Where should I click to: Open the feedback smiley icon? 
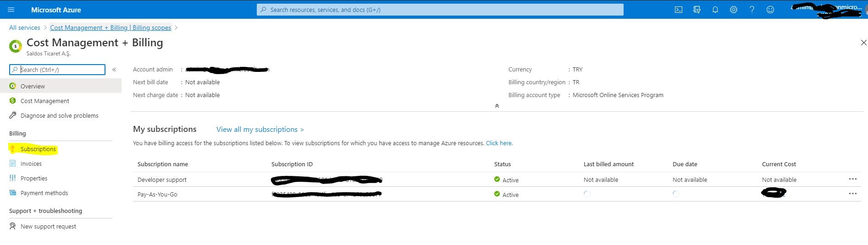(770, 10)
